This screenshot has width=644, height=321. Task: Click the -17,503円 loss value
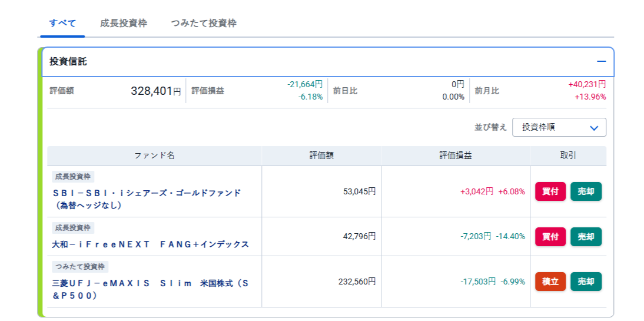point(478,282)
